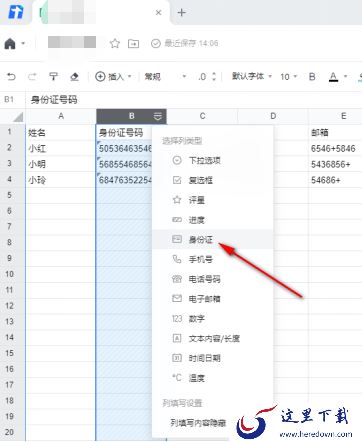
Task: Go to the home icon
Action: pos(10,43)
